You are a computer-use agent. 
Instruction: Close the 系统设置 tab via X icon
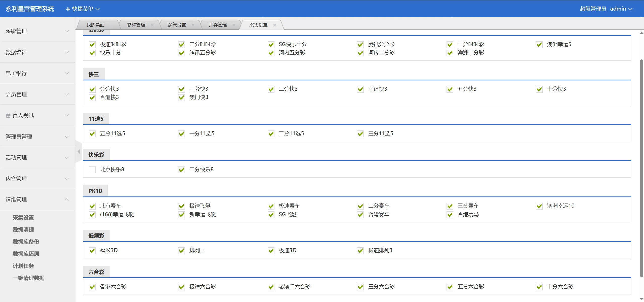pos(193,25)
